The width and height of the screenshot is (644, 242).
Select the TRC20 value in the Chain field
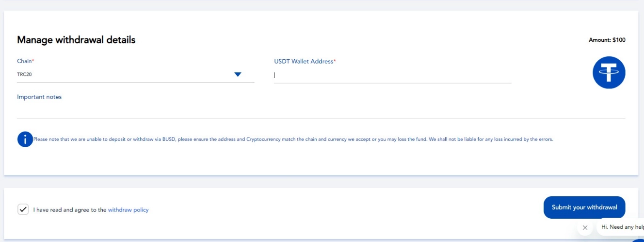(25, 74)
